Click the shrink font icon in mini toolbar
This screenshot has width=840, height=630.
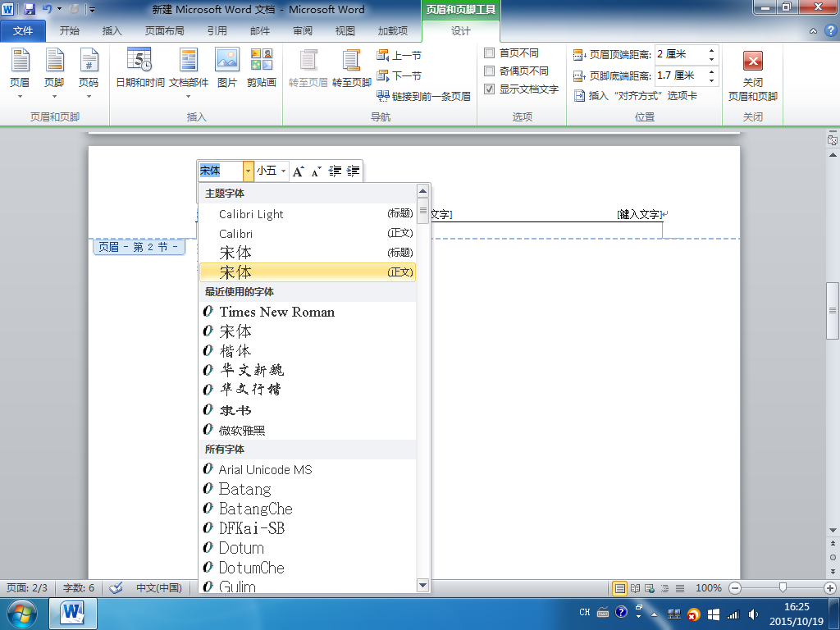pos(316,171)
